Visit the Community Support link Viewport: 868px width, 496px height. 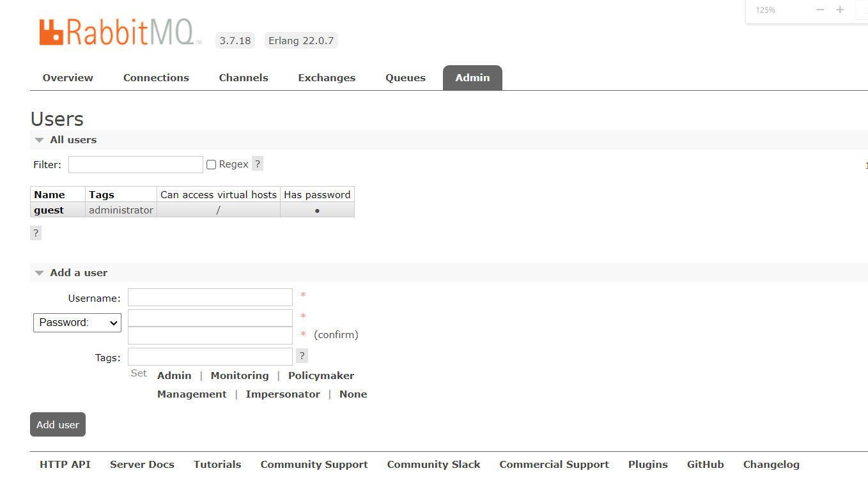tap(314, 465)
